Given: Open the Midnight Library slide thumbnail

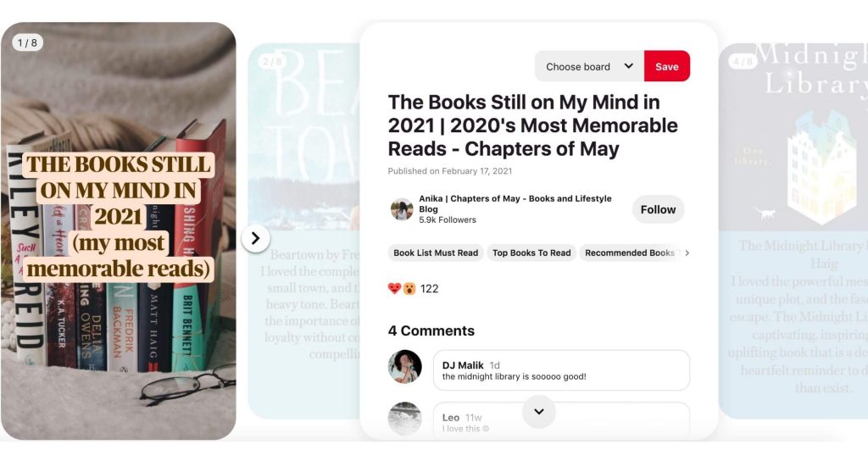Looking at the screenshot, I should (x=793, y=230).
